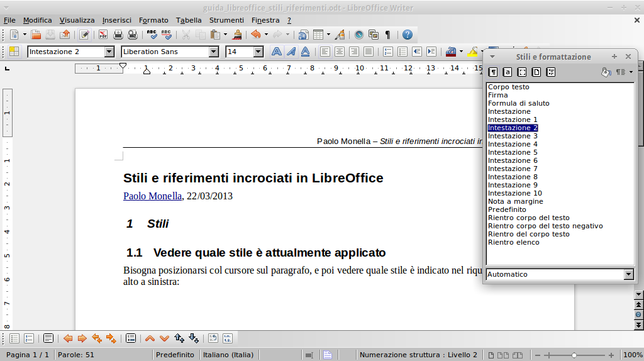Export document directly as PDF

tap(103, 35)
